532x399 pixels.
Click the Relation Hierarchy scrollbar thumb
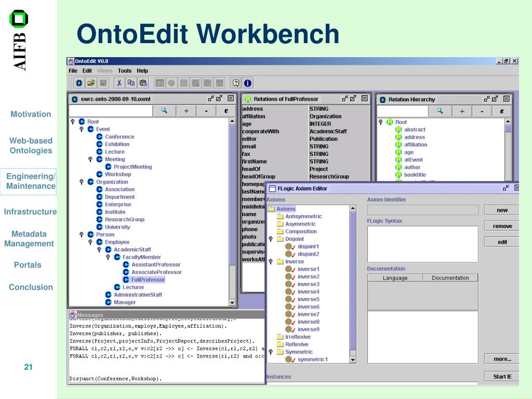pos(508,128)
